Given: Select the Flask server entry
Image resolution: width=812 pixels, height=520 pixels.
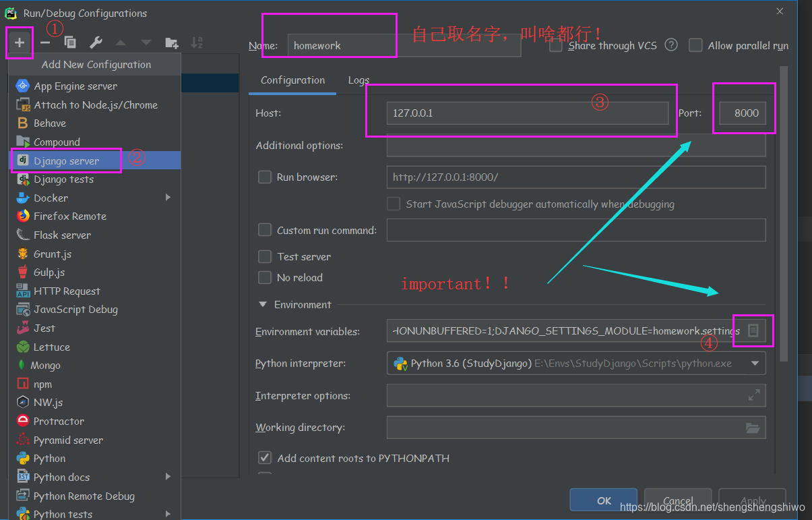Looking at the screenshot, I should tap(94, 235).
